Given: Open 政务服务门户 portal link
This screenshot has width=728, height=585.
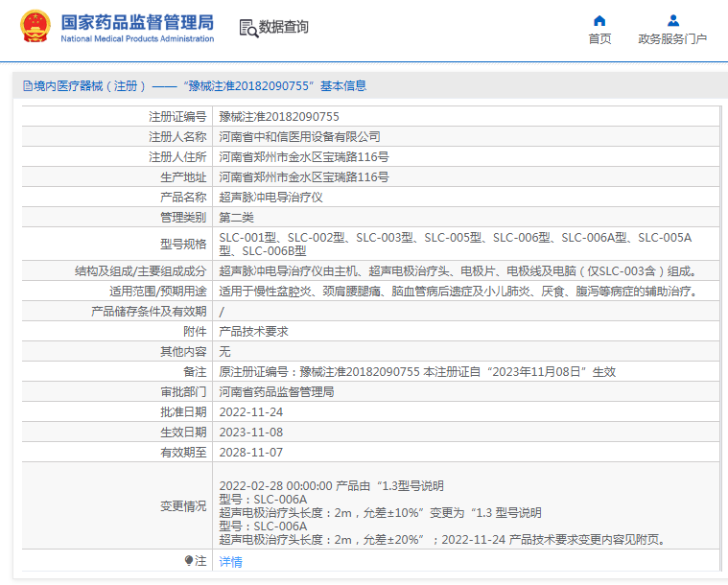Looking at the screenshot, I should pyautogui.click(x=672, y=39).
